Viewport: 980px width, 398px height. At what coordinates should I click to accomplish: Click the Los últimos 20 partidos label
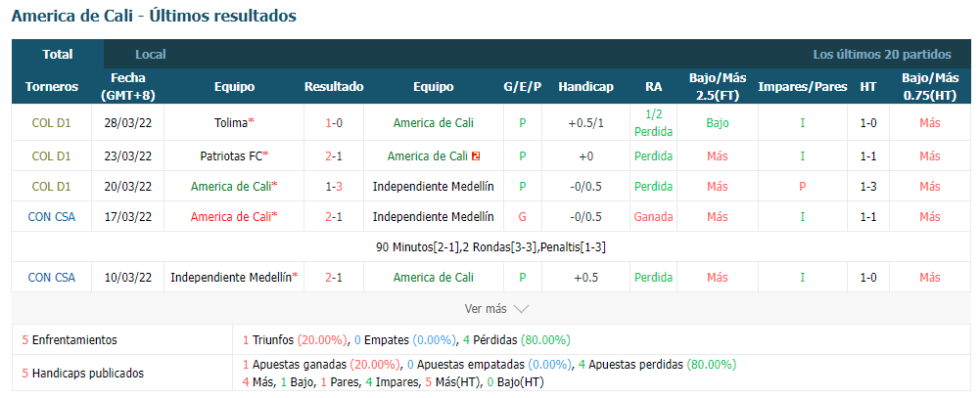click(882, 55)
